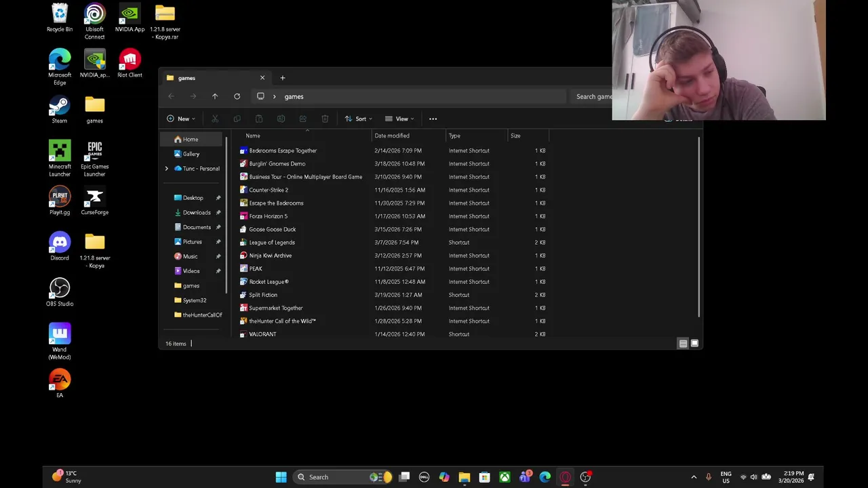
Task: Select the Riot Client desktop icon
Action: point(130,64)
